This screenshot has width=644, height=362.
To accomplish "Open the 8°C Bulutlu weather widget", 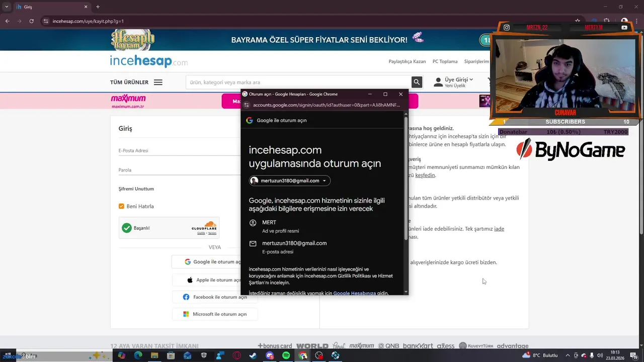I will [x=540, y=355].
